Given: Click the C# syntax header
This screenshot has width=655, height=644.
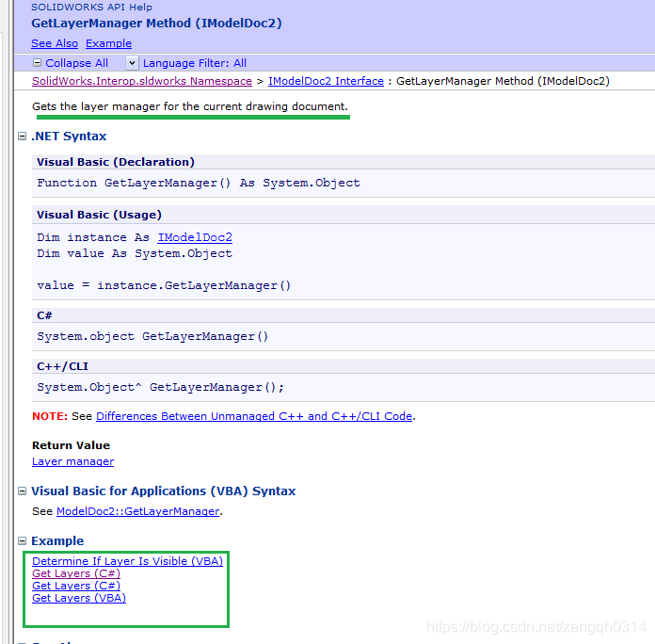Looking at the screenshot, I should coord(44,315).
